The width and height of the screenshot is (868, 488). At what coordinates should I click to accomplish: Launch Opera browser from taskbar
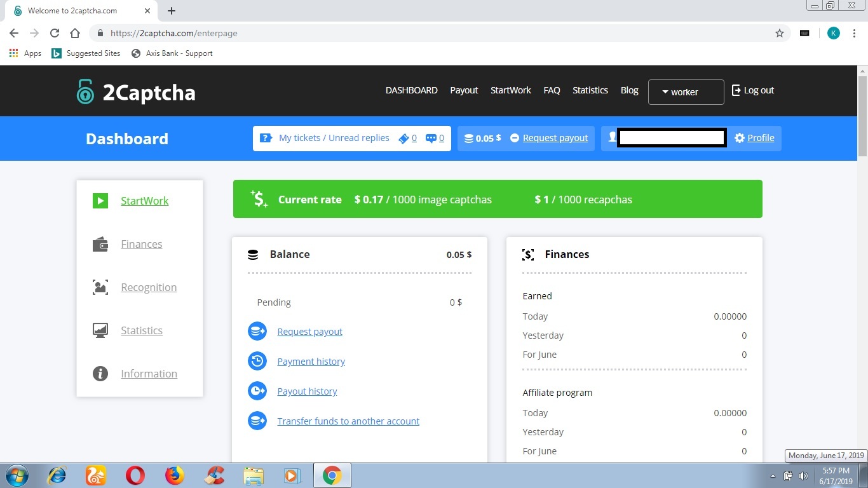pos(135,475)
